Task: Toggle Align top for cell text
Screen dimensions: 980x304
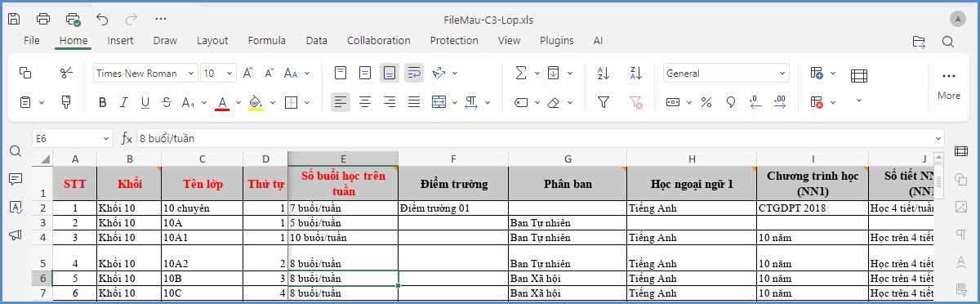Action: click(341, 74)
